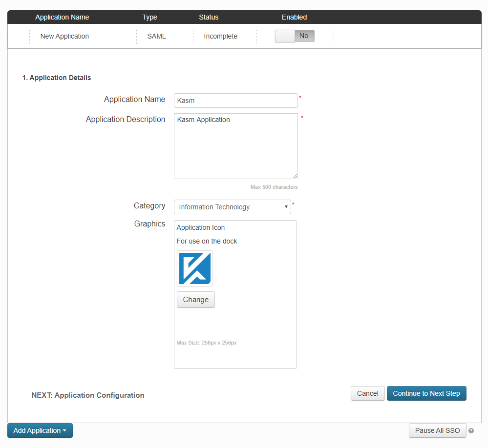Click the NEXT: Application Configuration label
Viewport: 488px width, 448px height.
(x=88, y=395)
